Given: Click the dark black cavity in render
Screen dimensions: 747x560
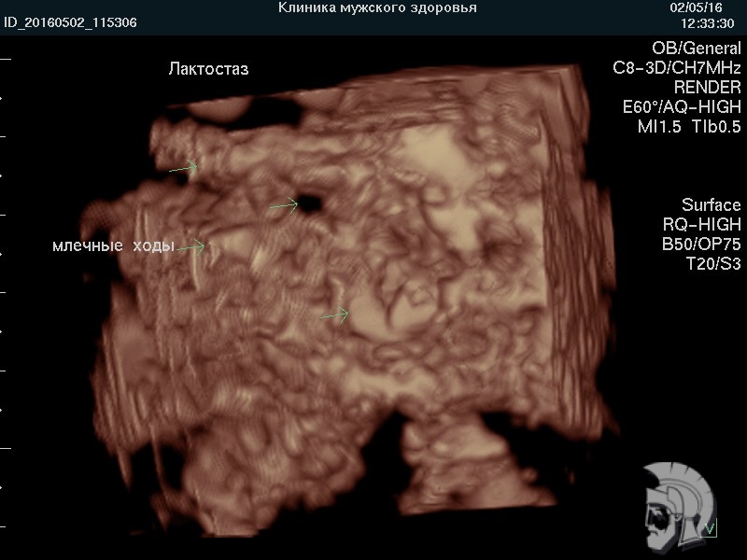Looking at the screenshot, I should coord(307,203).
